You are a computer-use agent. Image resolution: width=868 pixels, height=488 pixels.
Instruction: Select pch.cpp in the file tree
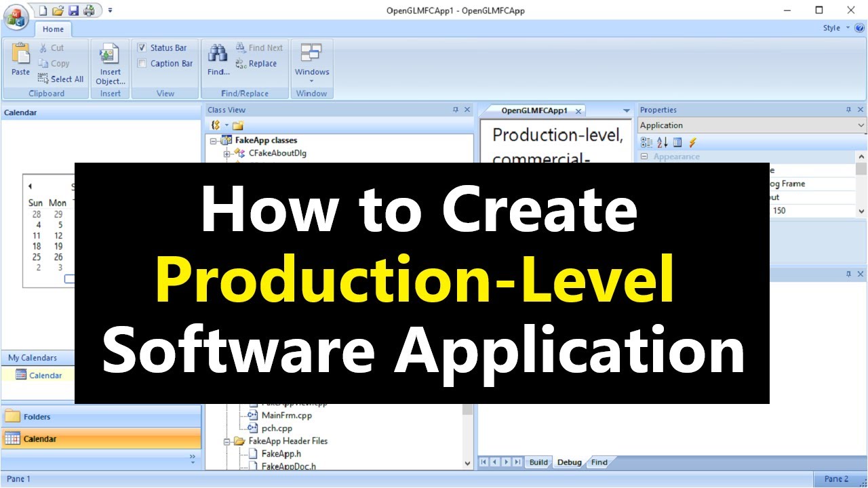point(277,428)
